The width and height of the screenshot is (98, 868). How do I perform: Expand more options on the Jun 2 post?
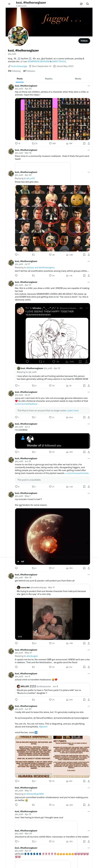point(89,424)
